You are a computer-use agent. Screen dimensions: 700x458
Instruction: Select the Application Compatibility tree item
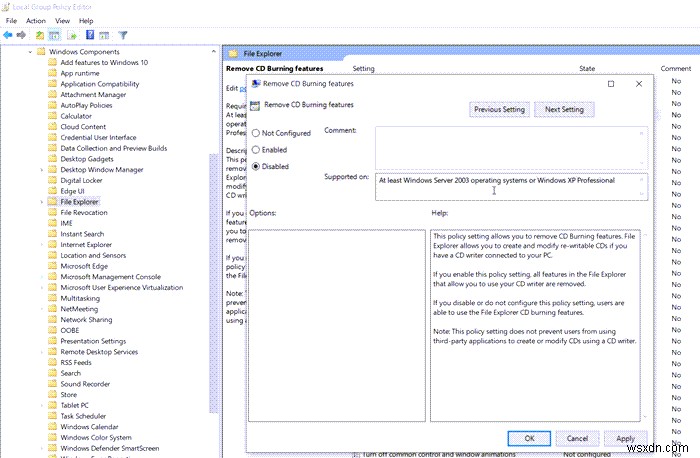pyautogui.click(x=100, y=84)
